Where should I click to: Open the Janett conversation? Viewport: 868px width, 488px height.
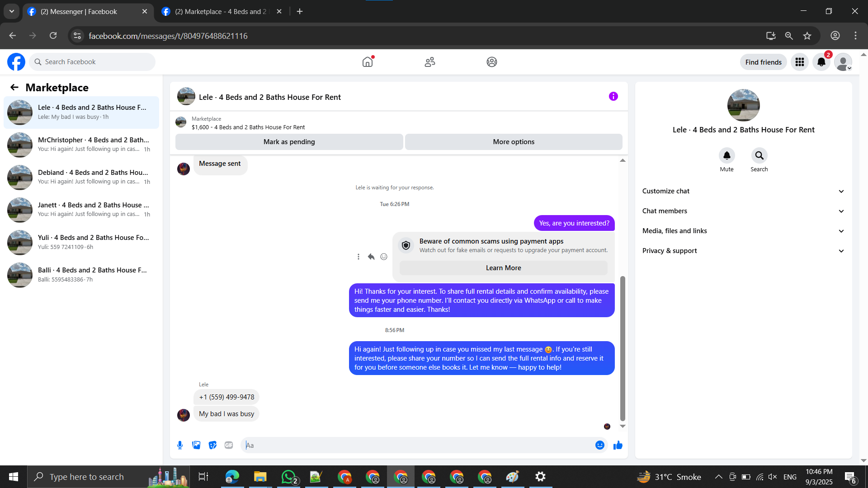(81, 210)
